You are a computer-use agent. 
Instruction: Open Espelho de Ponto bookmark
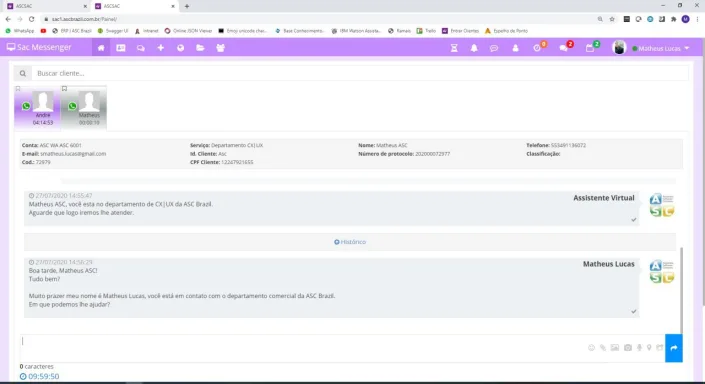(506, 31)
